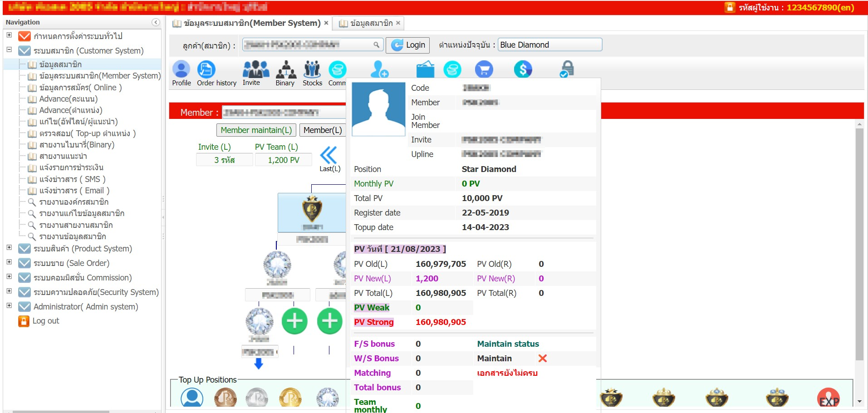Image resolution: width=868 pixels, height=413 pixels.
Task: Expand the Administrator (Admin system) node
Action: click(9, 306)
